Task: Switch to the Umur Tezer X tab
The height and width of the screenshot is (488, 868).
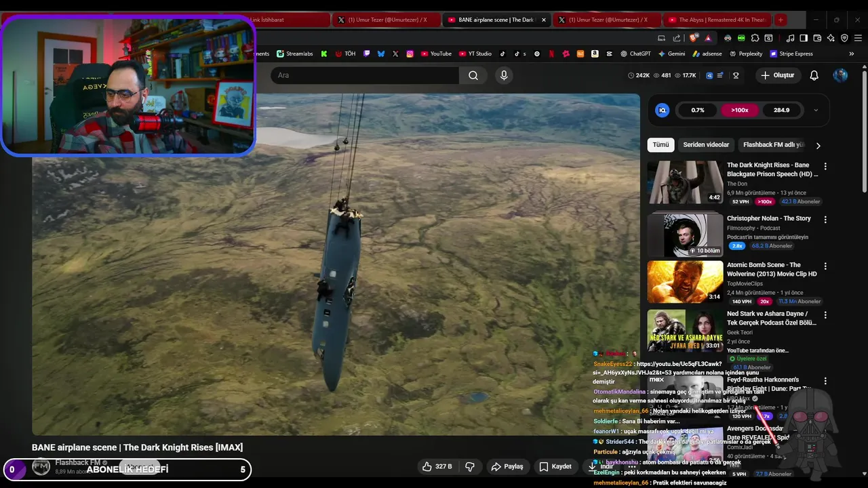Action: (x=387, y=20)
